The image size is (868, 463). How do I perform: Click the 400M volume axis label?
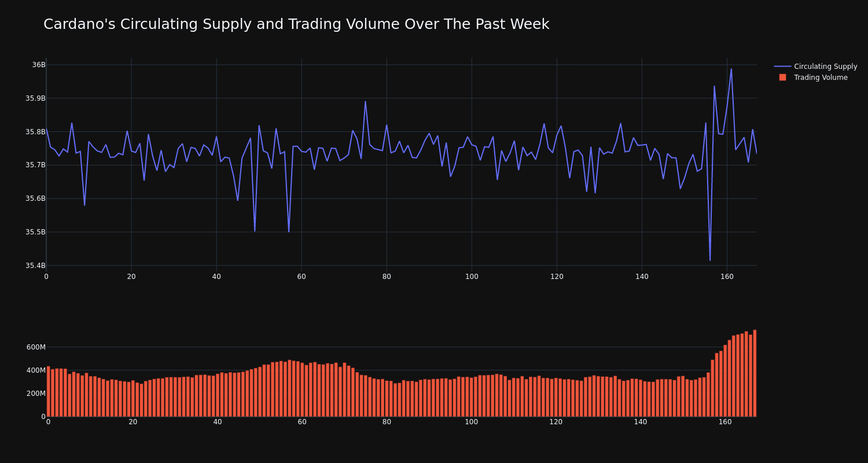(36, 370)
